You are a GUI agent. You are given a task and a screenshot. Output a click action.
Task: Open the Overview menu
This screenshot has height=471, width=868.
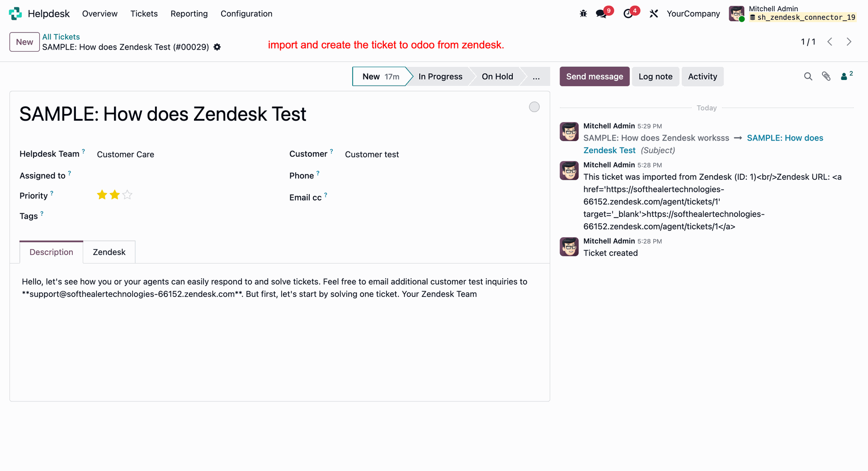pos(100,14)
